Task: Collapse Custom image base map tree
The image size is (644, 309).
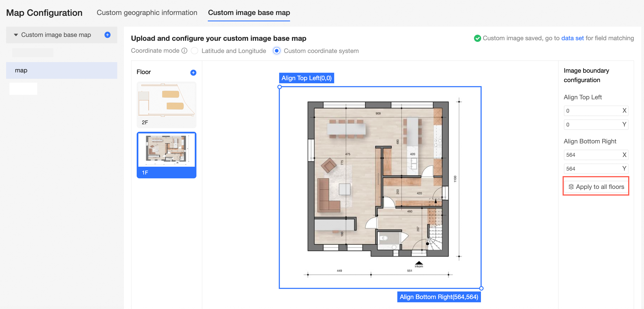Action: pyautogui.click(x=16, y=35)
